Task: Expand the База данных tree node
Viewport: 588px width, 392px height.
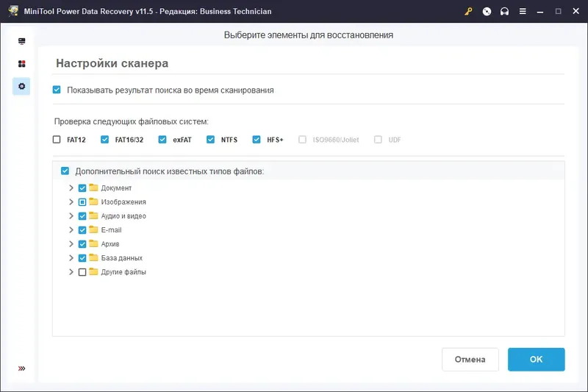Action: pyautogui.click(x=71, y=258)
